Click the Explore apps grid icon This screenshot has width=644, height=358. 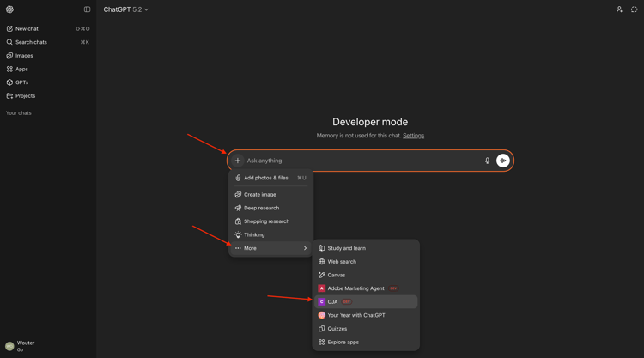tap(322, 342)
